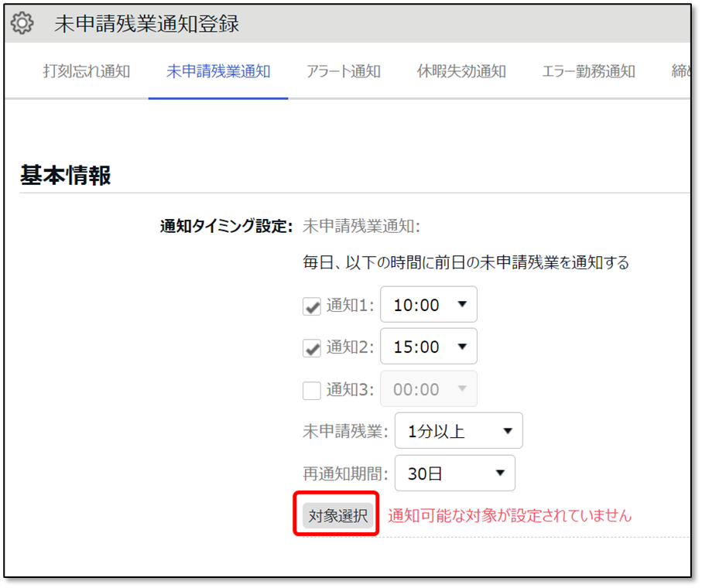Click the 未申請残業通知登録 page title
The height and width of the screenshot is (588, 702).
click(x=146, y=24)
